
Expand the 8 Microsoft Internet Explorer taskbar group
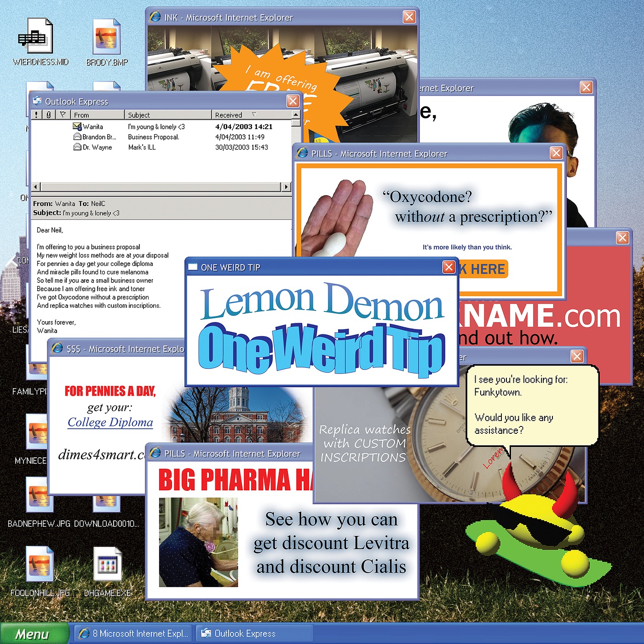(x=133, y=634)
